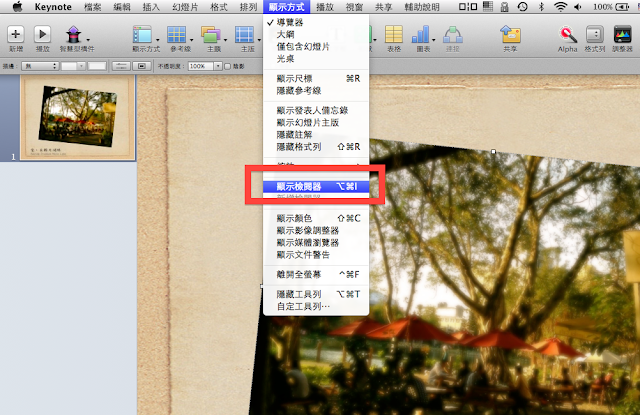Open the 視窗 menu in menu bar
The image size is (640, 415).
tap(354, 7)
